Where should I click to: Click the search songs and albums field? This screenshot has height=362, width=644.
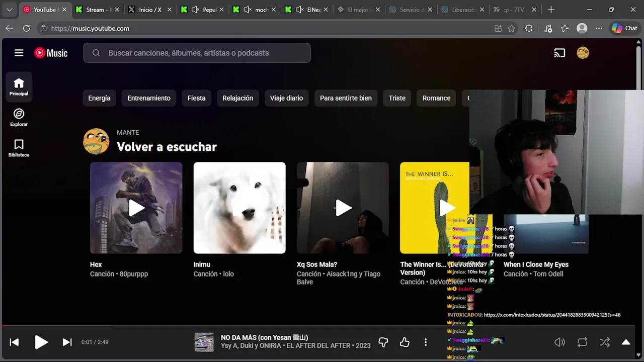click(x=197, y=53)
